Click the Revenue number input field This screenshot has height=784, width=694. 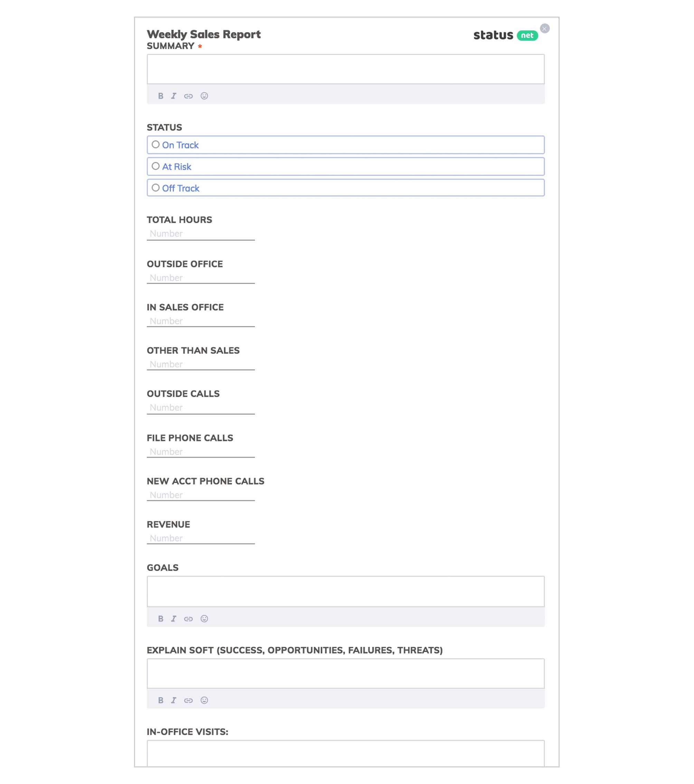[200, 538]
